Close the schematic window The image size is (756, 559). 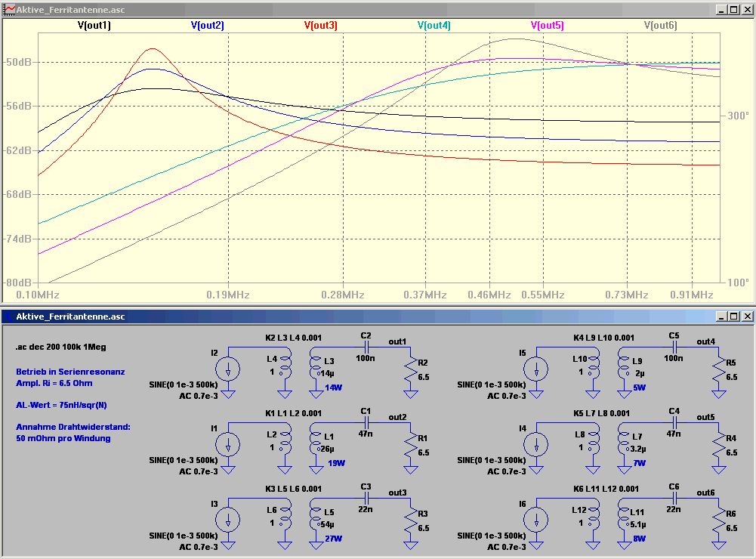click(747, 317)
